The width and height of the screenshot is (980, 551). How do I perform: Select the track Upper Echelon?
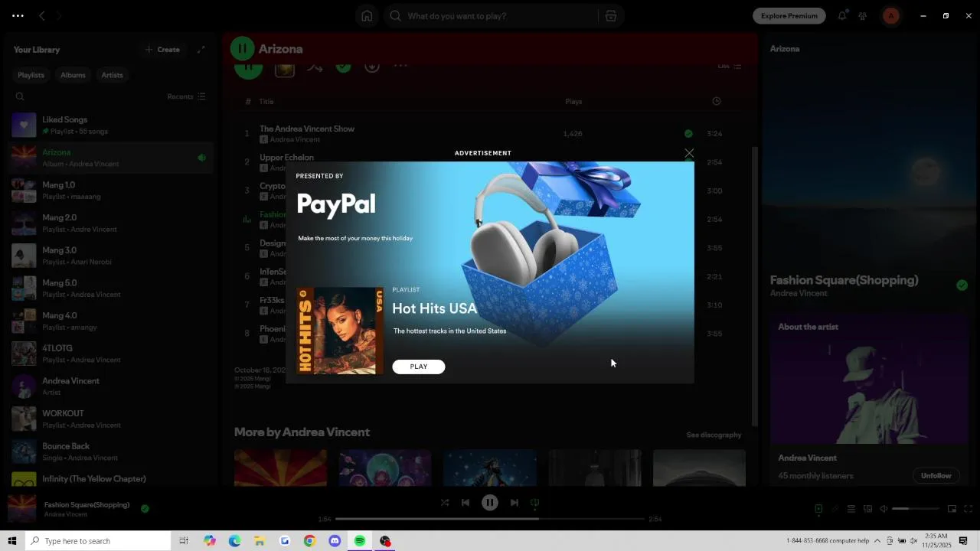click(x=286, y=157)
